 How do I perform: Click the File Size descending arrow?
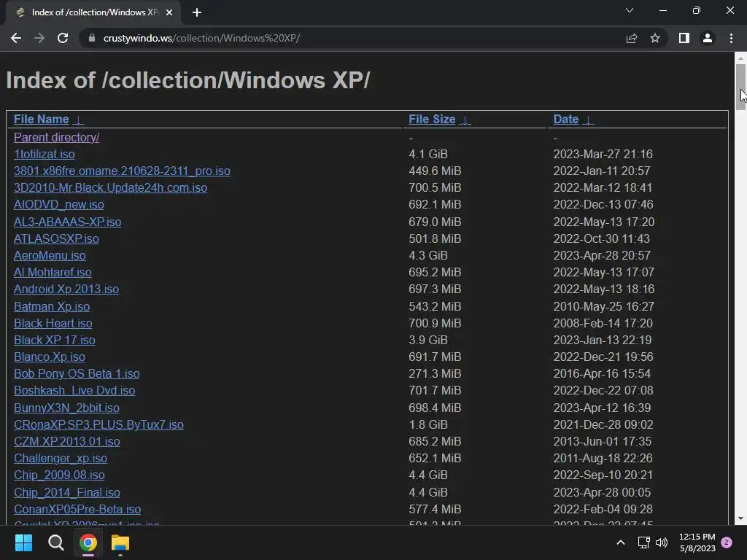(465, 120)
